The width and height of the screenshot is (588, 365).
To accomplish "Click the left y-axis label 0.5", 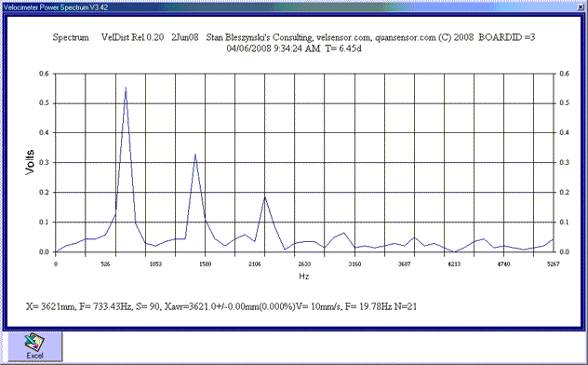I will (x=45, y=103).
